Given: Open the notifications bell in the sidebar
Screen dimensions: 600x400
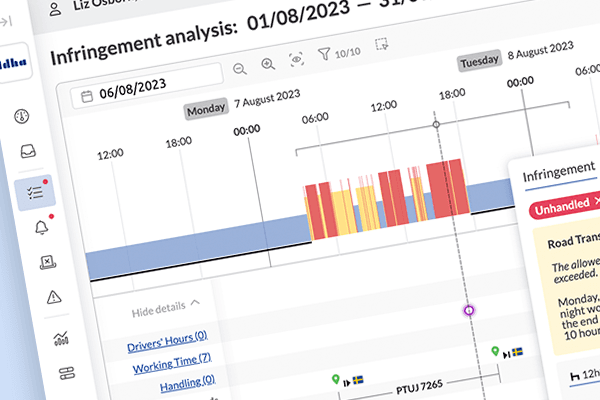Looking at the screenshot, I should [41, 227].
